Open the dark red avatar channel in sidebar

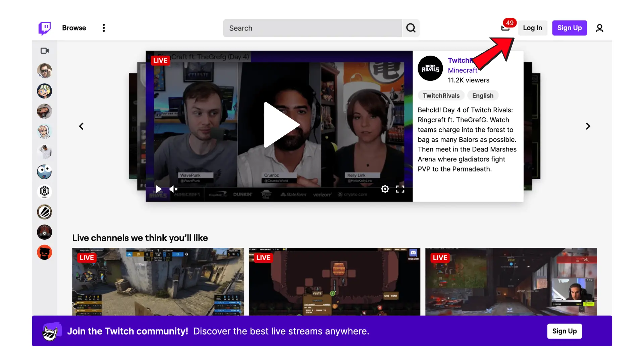45,232
